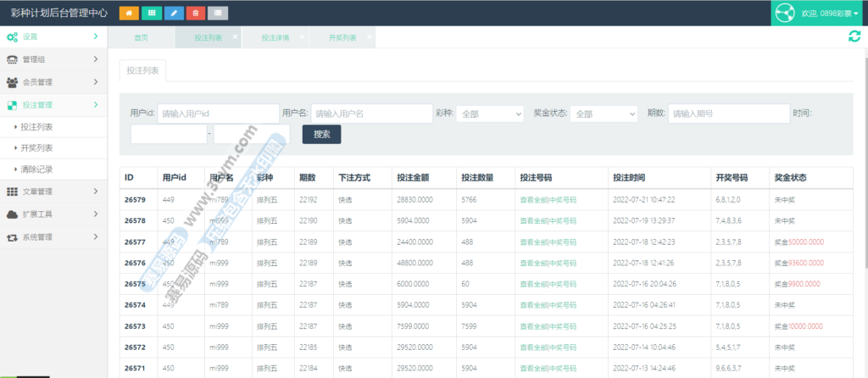The height and width of the screenshot is (378, 868).
Task: Close the 投注列表 tab
Action: pos(235,37)
